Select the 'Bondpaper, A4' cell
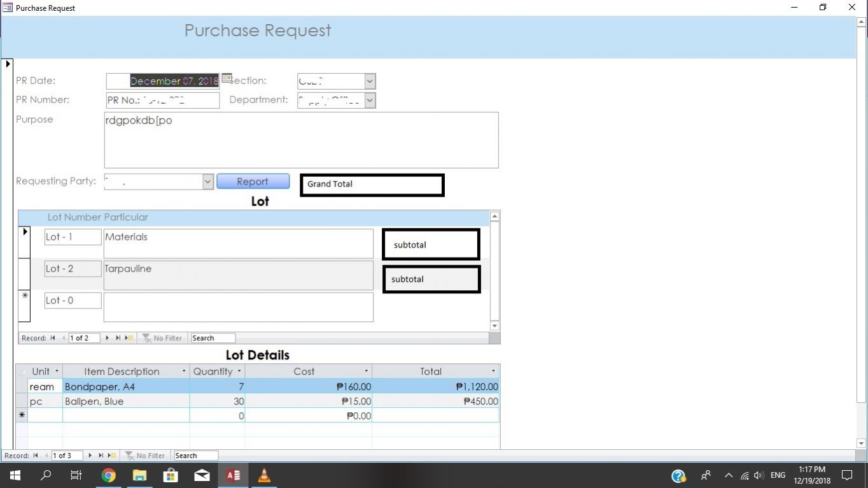 pyautogui.click(x=126, y=386)
